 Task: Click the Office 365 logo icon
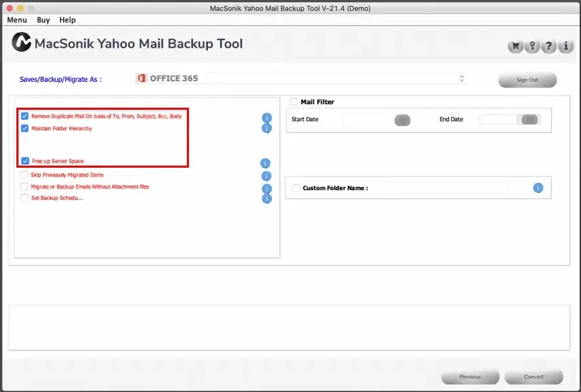click(x=141, y=78)
